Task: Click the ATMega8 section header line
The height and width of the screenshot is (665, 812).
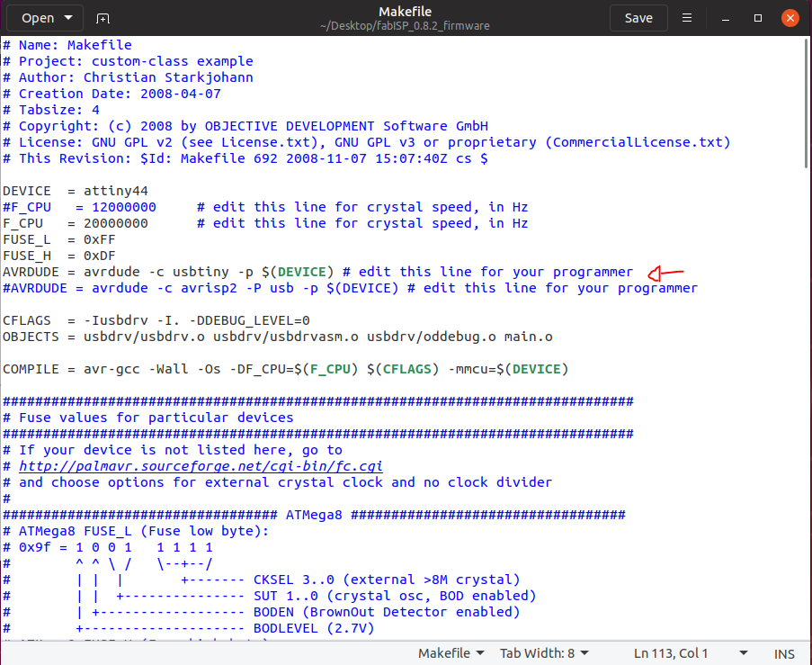Action: pos(314,515)
